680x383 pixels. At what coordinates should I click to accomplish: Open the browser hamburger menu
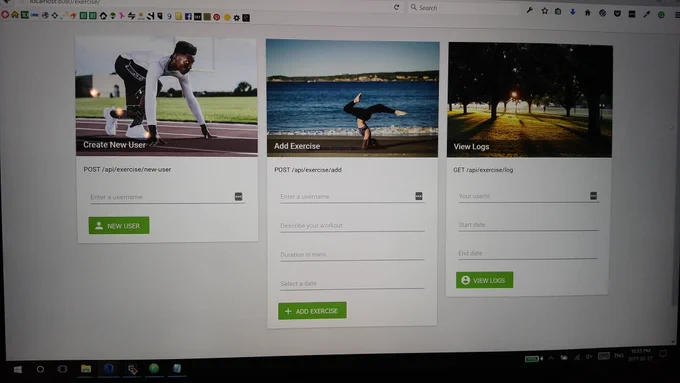click(677, 15)
